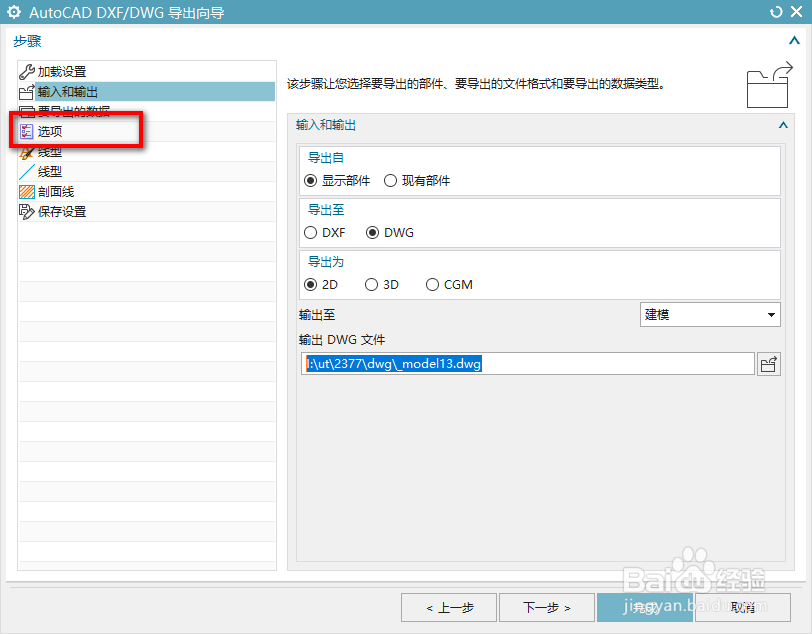Image resolution: width=812 pixels, height=634 pixels.
Task: Click the 下一步 next button
Action: (547, 607)
